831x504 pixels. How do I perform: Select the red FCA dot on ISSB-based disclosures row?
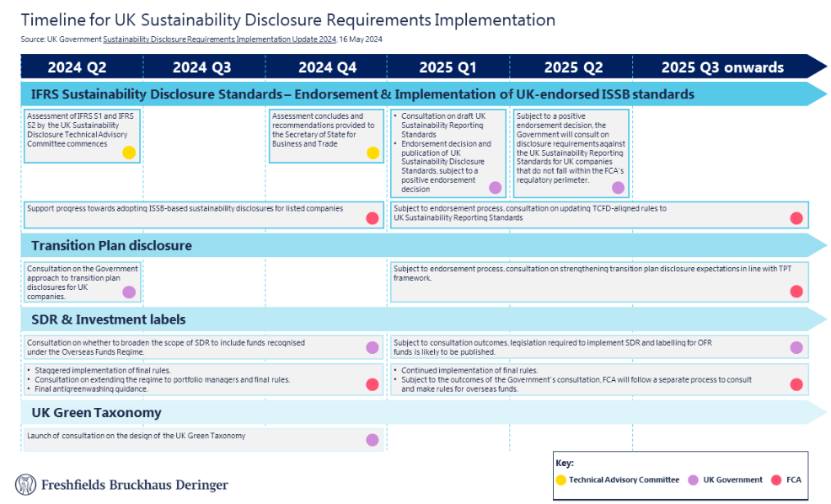click(372, 217)
